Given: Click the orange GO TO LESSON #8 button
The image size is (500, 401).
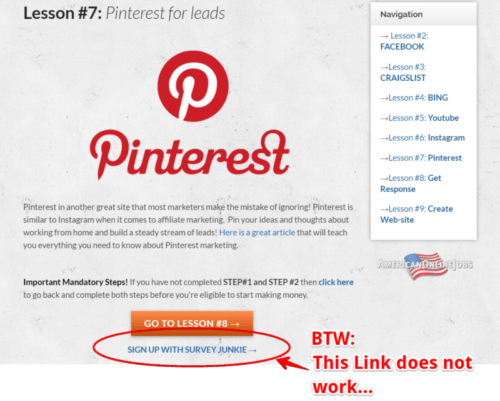Looking at the screenshot, I should (192, 323).
